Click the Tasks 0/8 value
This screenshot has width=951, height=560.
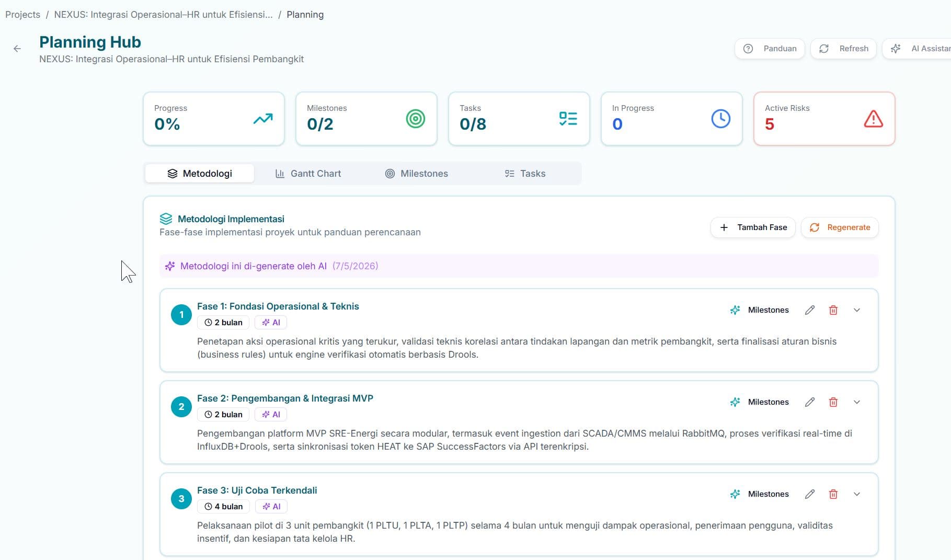473,124
